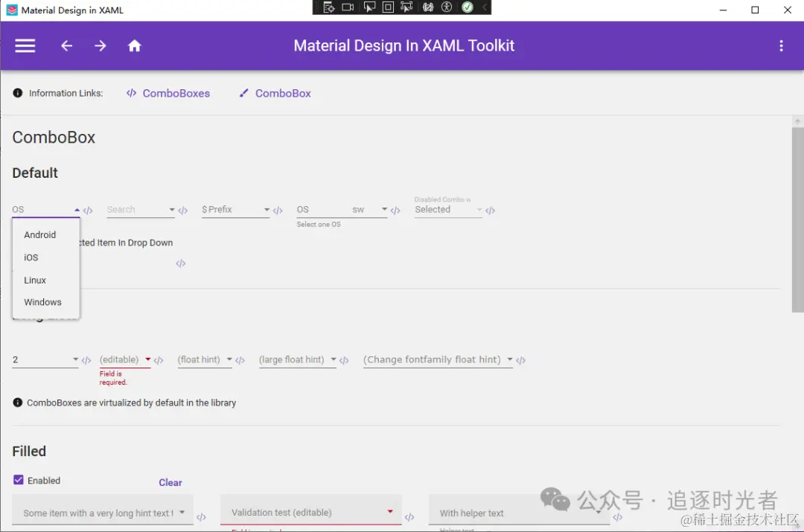
Task: Click the 'Field is required.' error message
Action: point(113,378)
